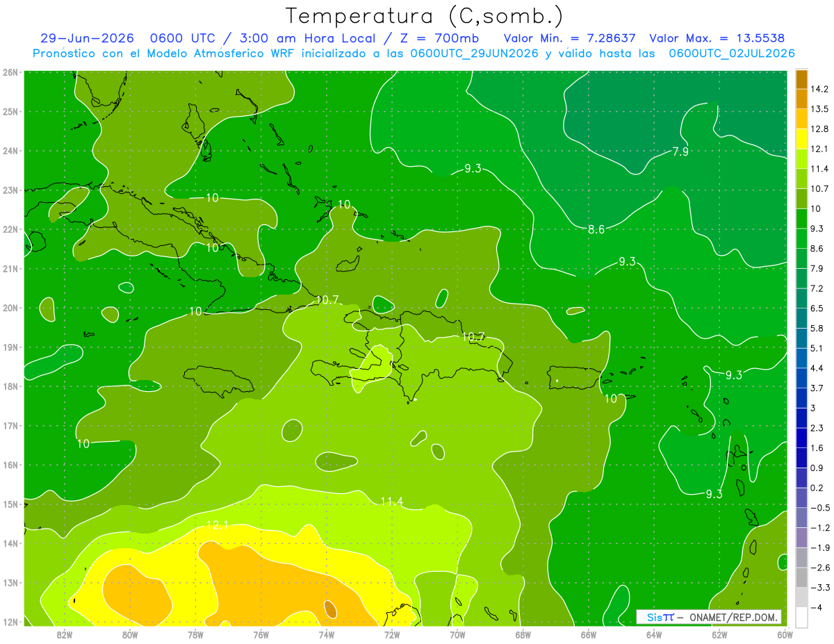The height and width of the screenshot is (644, 834).
Task: Click the '60W' longitude axis label
Action: coord(785,634)
